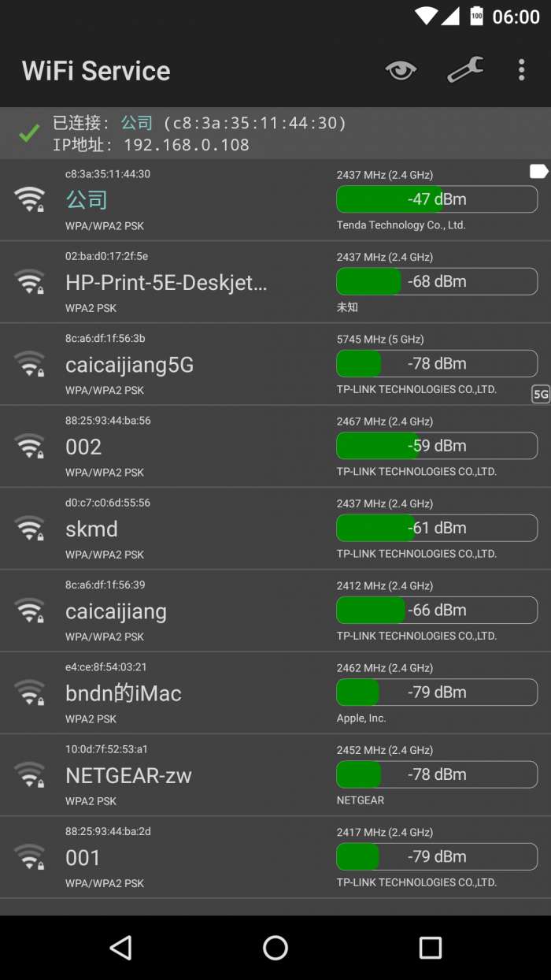Open the recent apps square button
Screen dimensions: 551x980
[430, 948]
